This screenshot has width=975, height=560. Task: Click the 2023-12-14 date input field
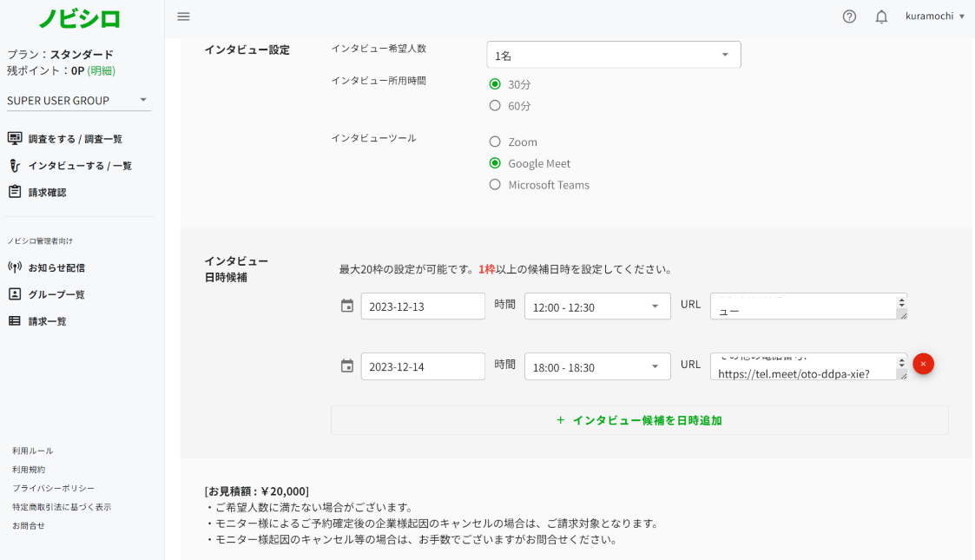422,366
